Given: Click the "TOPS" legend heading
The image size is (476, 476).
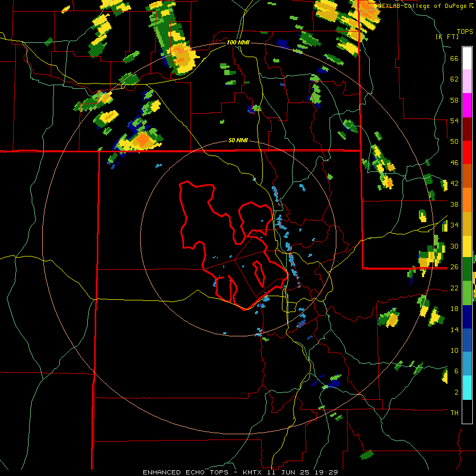Looking at the screenshot, I should 465,32.
